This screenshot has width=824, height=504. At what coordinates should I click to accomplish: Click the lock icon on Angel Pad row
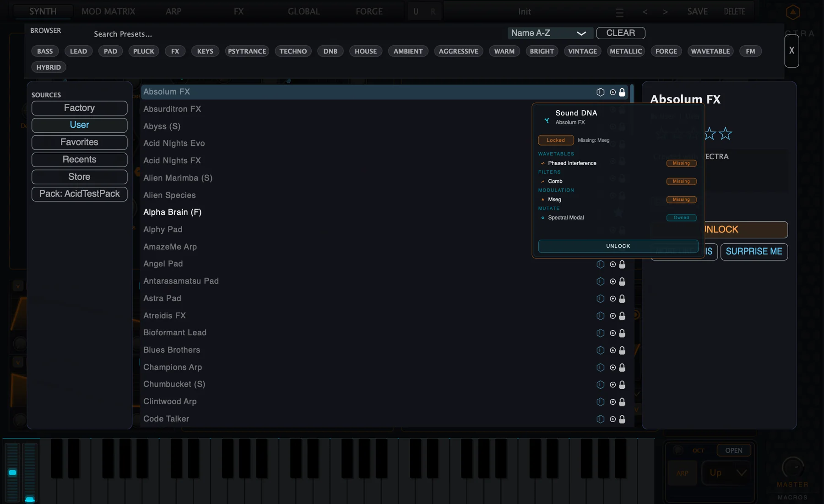point(622,264)
